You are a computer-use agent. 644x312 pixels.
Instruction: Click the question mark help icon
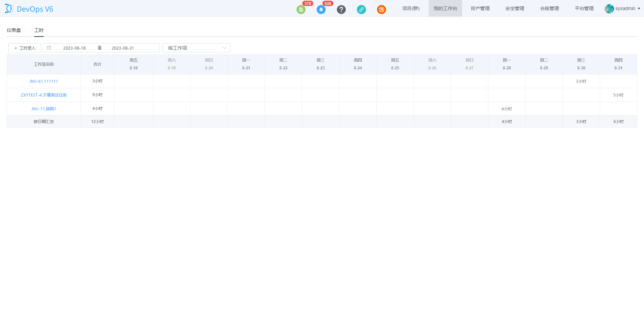tap(341, 10)
